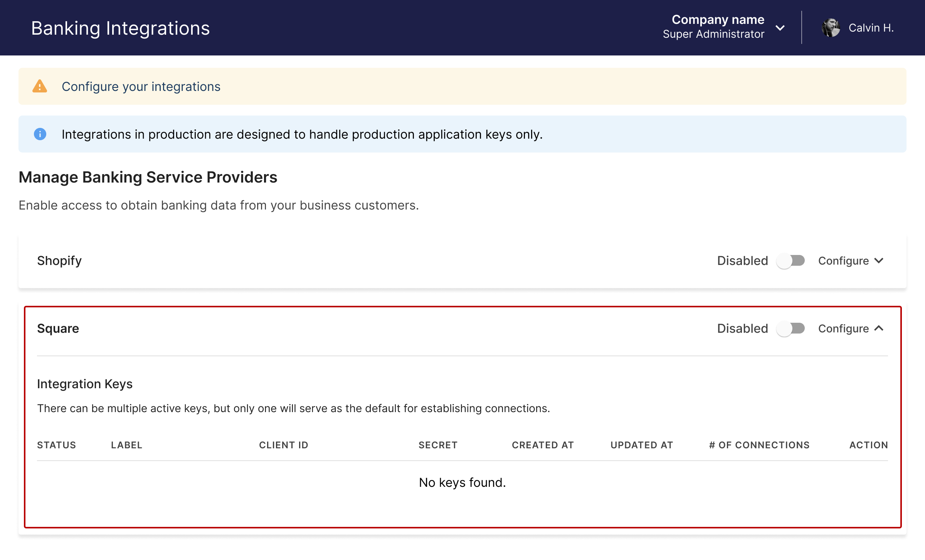Screen dimensions: 925x560
Task: Click the Disabled label beside Square
Action: (x=742, y=329)
